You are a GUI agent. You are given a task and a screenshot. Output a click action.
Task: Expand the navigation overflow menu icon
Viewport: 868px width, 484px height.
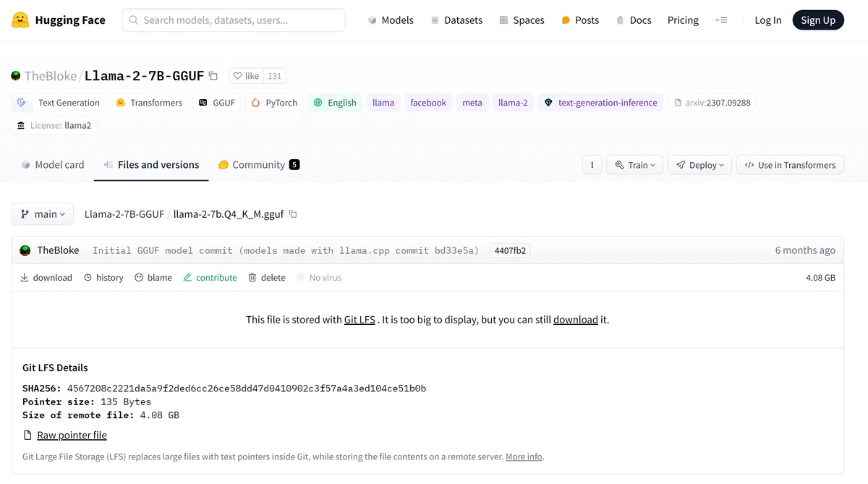coord(721,20)
